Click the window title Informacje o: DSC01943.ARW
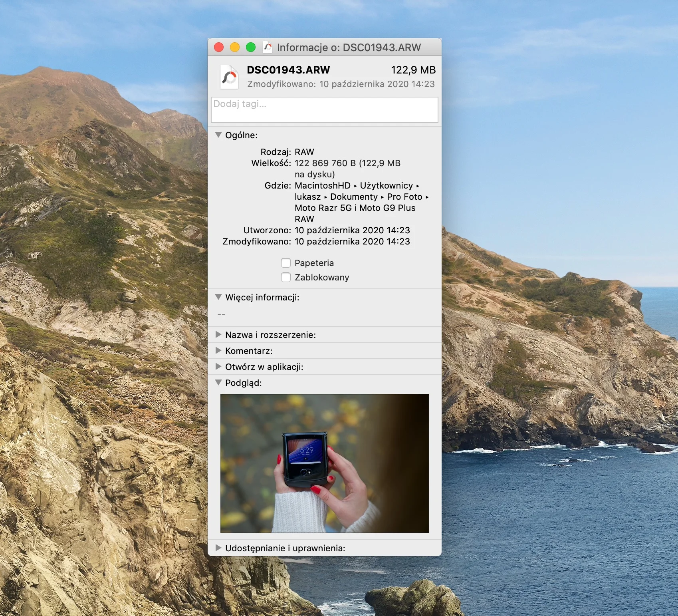The height and width of the screenshot is (616, 678). 349,48
